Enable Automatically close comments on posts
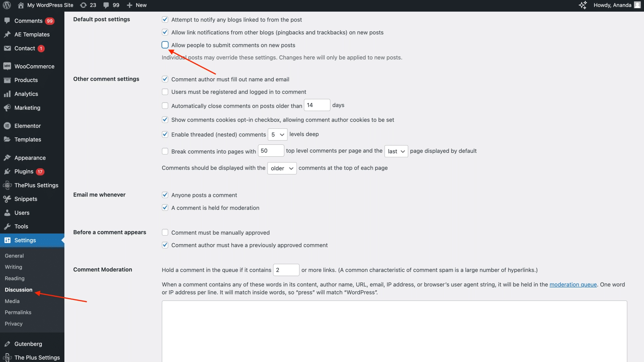644x362 pixels. 165,105
